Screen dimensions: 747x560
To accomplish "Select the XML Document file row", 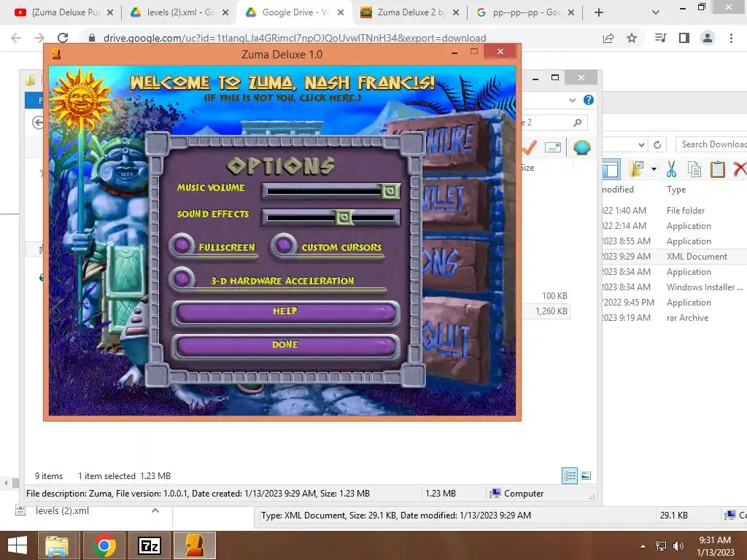I will click(674, 257).
